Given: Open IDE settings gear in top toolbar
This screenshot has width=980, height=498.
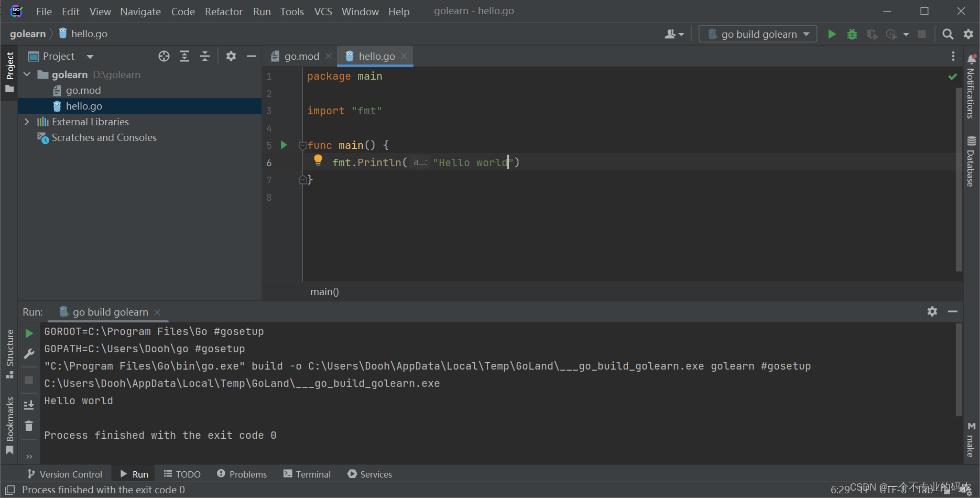Looking at the screenshot, I should coord(968,34).
